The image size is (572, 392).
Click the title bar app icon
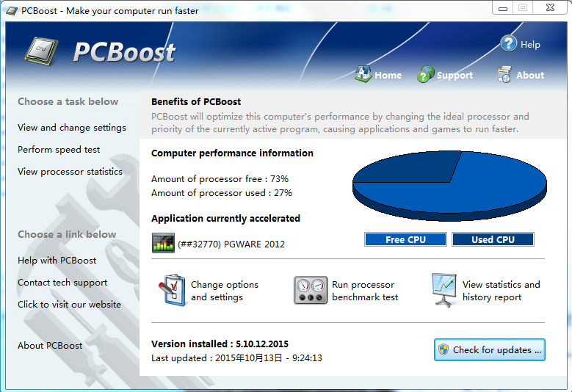pos(12,11)
